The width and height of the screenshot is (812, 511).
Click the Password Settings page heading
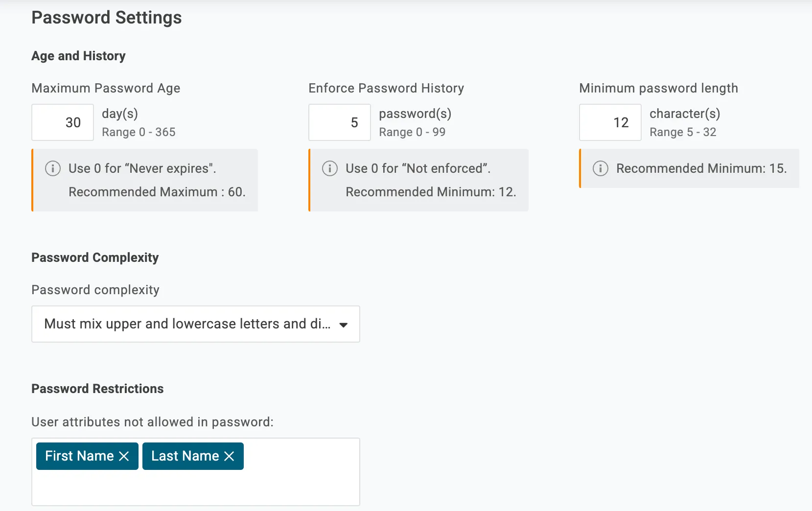107,18
